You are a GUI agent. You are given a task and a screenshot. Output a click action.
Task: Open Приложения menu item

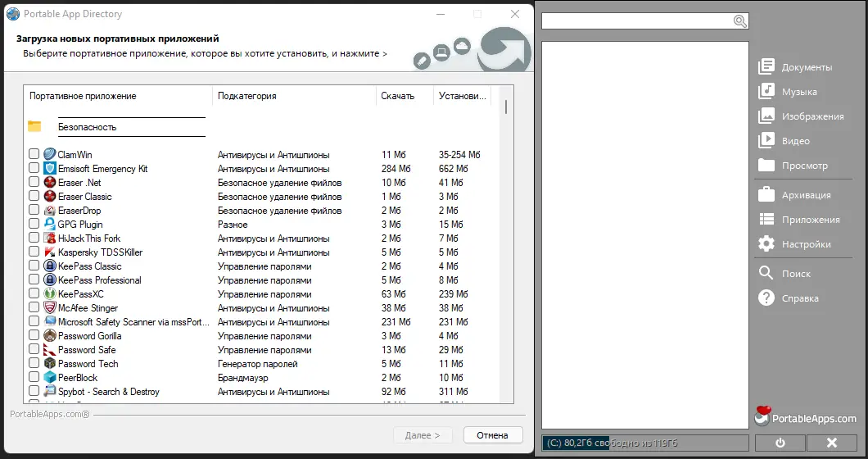pyautogui.click(x=798, y=220)
